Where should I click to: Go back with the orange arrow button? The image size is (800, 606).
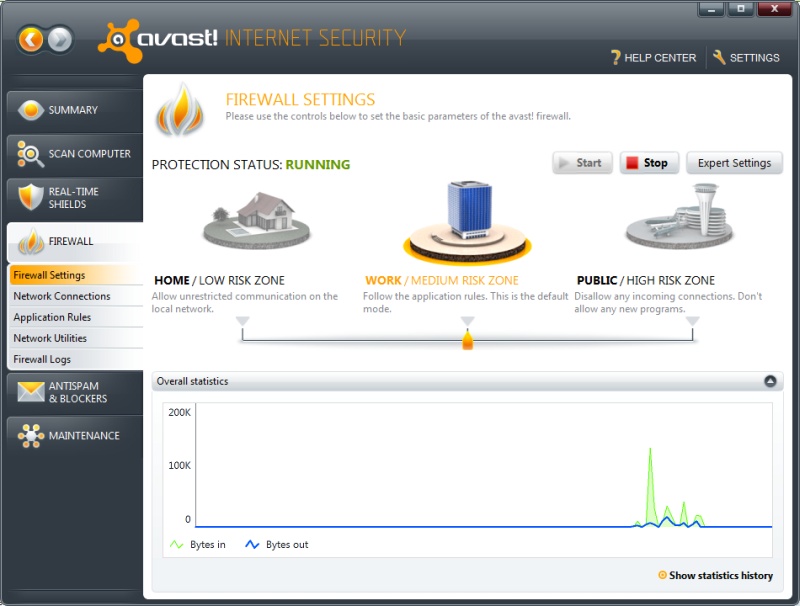coord(31,39)
